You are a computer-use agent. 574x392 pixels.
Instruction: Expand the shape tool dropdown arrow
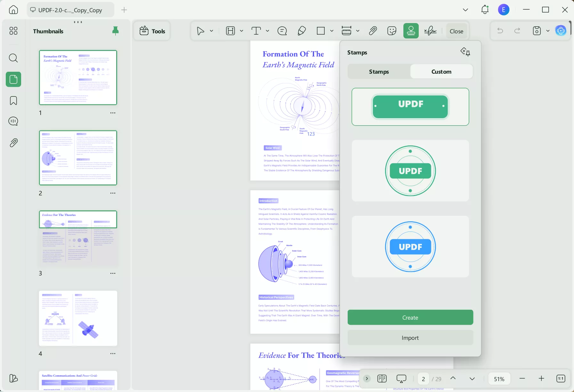tap(332, 31)
